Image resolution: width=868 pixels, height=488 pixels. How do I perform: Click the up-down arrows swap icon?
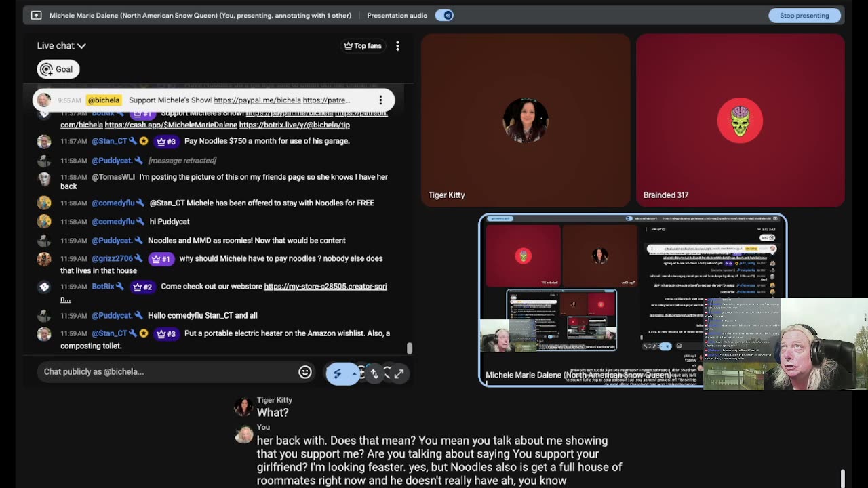click(374, 373)
